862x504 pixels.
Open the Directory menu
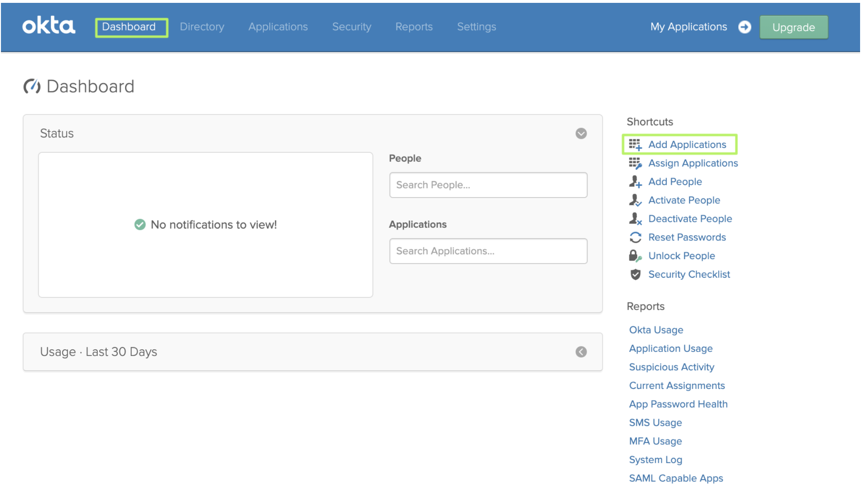point(202,27)
